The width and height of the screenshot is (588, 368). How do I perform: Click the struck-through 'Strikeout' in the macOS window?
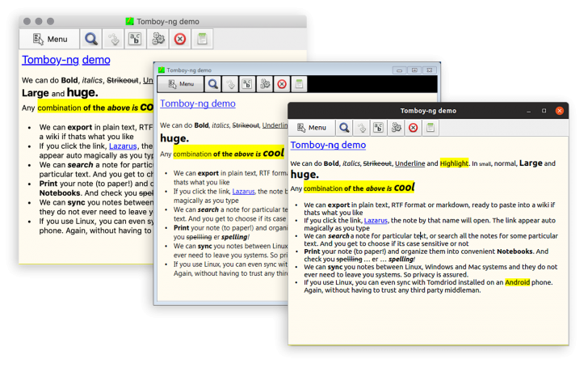pyautogui.click(x=123, y=80)
